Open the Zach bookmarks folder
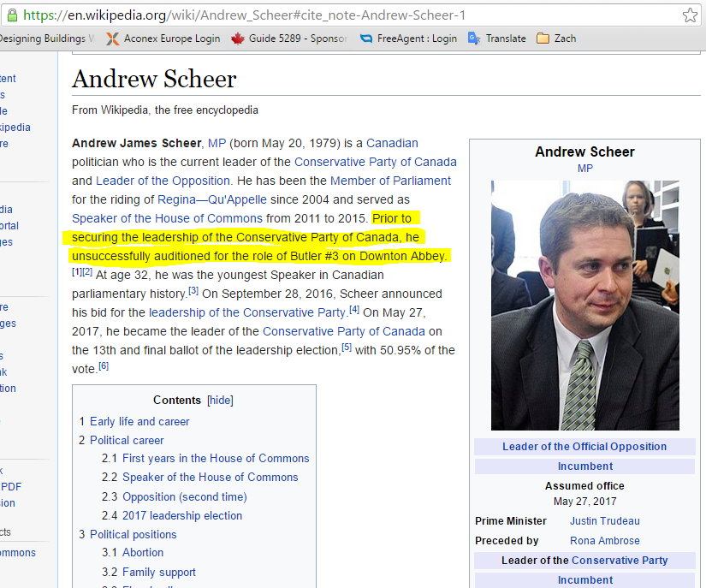 (x=556, y=39)
